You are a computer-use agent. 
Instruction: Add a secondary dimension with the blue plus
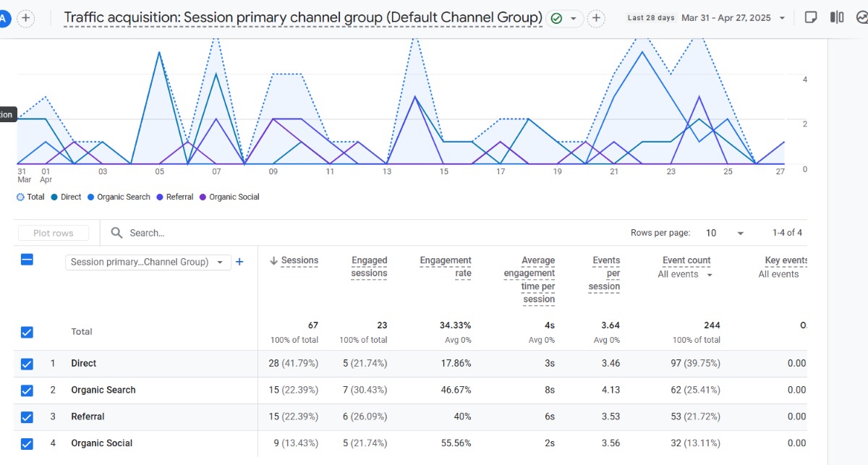pyautogui.click(x=239, y=262)
